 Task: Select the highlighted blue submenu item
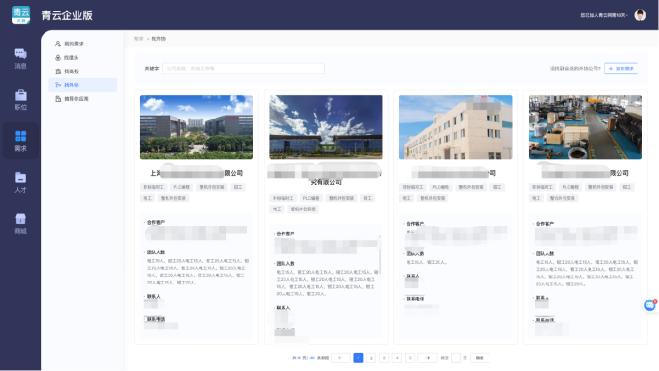82,85
